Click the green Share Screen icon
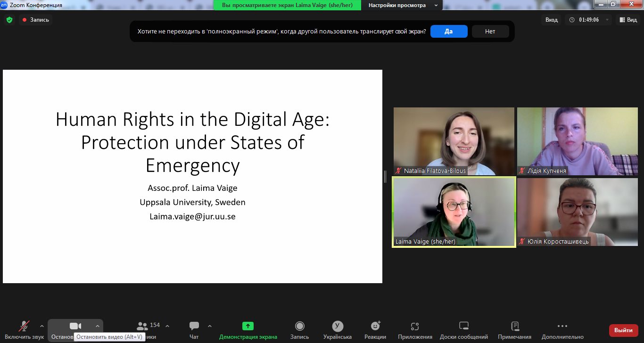Image resolution: width=644 pixels, height=343 pixels. point(248,327)
